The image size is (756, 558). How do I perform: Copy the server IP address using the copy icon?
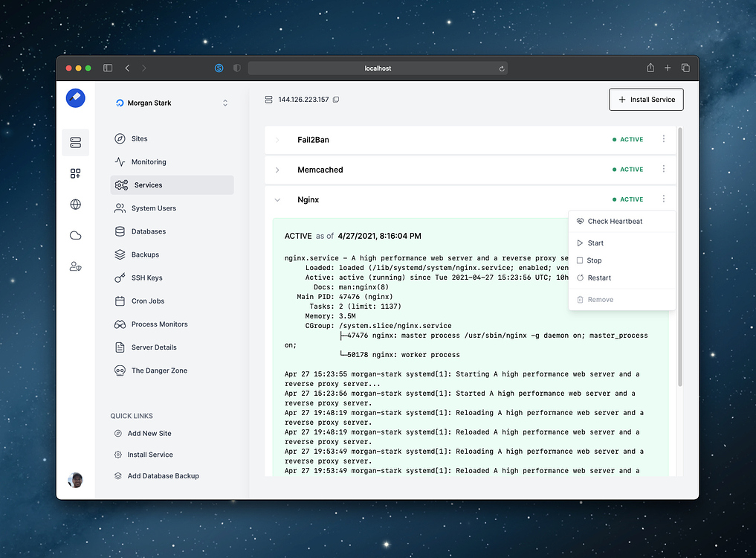336,98
